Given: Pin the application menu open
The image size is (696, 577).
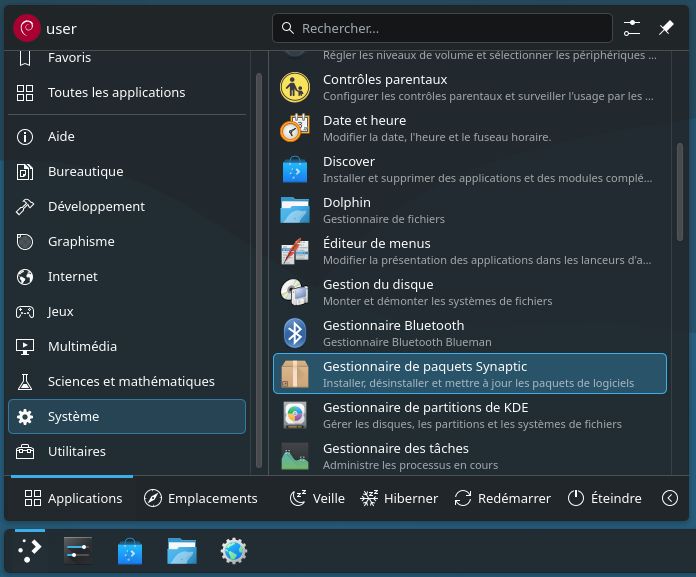Looking at the screenshot, I should click(666, 28).
